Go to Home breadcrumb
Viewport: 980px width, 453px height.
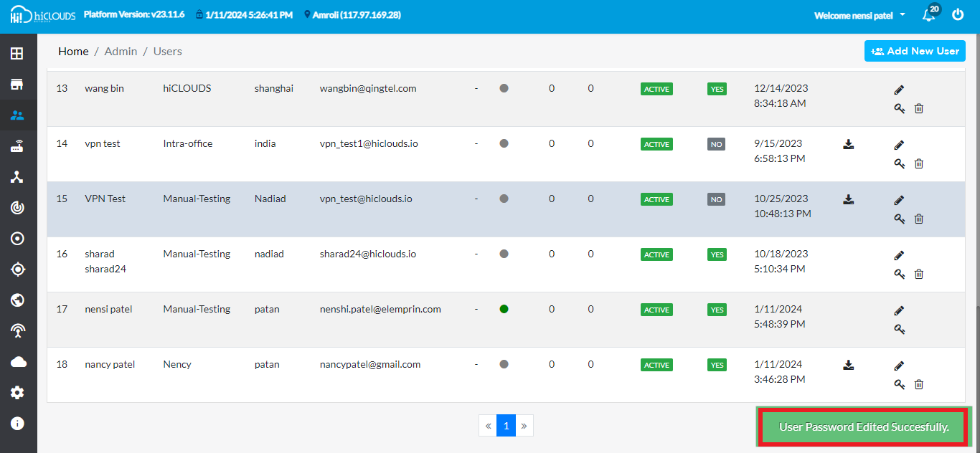[x=73, y=52]
